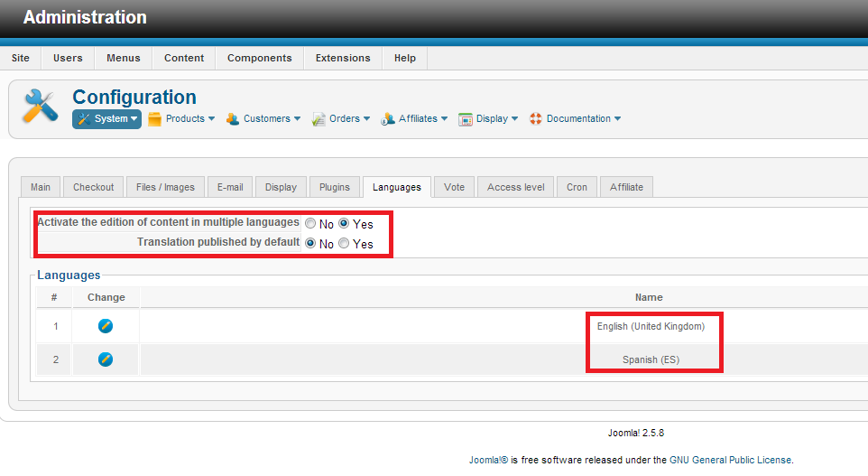This screenshot has height=476, width=868.
Task: Switch to the Cron tab
Action: [577, 187]
